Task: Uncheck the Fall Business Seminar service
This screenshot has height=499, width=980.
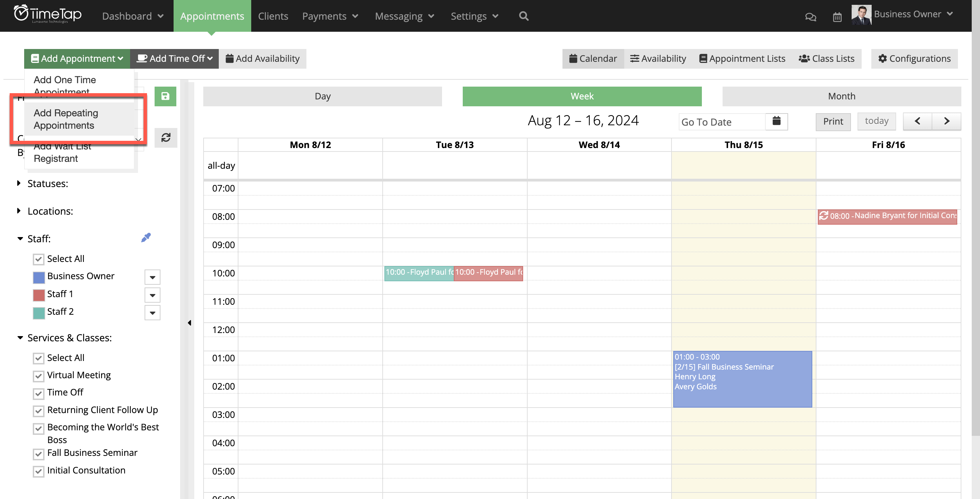Action: [38, 454]
